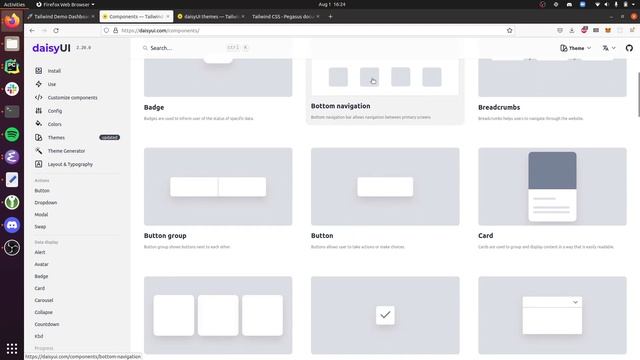The height and width of the screenshot is (360, 640).
Task: Open the Button group component card
Action: coord(218,187)
